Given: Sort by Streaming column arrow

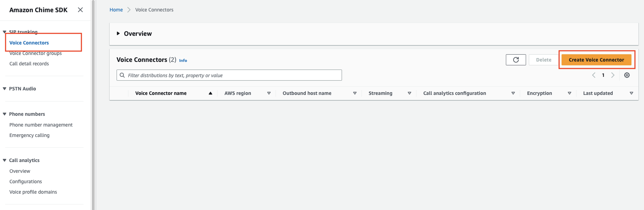Looking at the screenshot, I should 410,93.
